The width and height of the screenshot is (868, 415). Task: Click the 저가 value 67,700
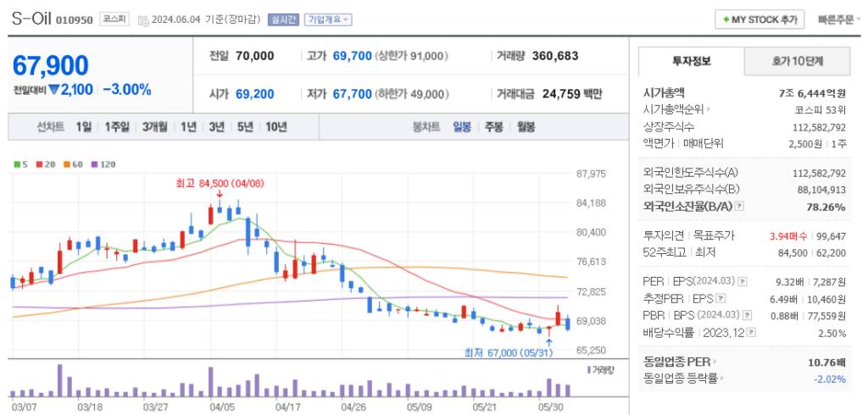click(x=352, y=94)
